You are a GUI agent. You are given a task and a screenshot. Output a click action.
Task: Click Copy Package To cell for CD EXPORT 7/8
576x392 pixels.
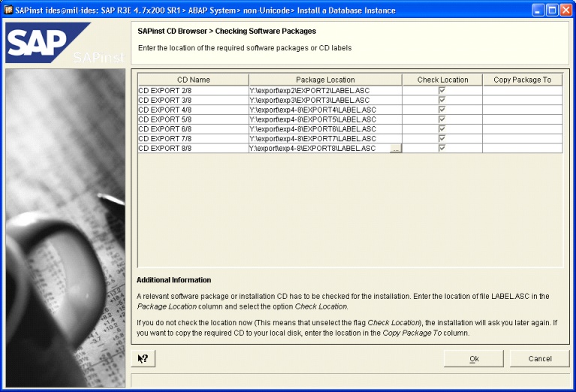pyautogui.click(x=522, y=139)
